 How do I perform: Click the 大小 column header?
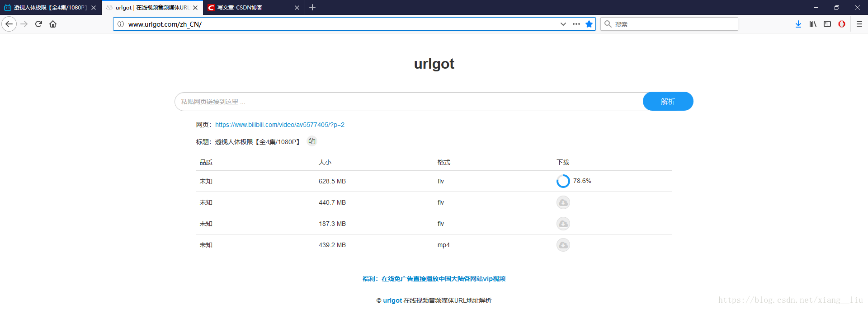coord(325,162)
